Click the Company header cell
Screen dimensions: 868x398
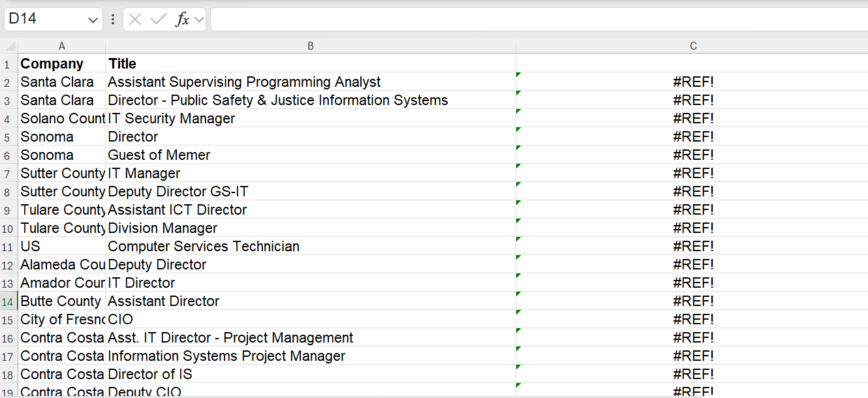tap(62, 64)
